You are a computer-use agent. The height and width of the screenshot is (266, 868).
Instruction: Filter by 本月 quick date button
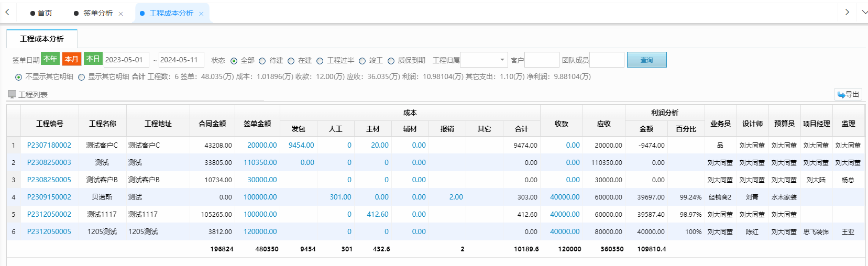point(71,59)
